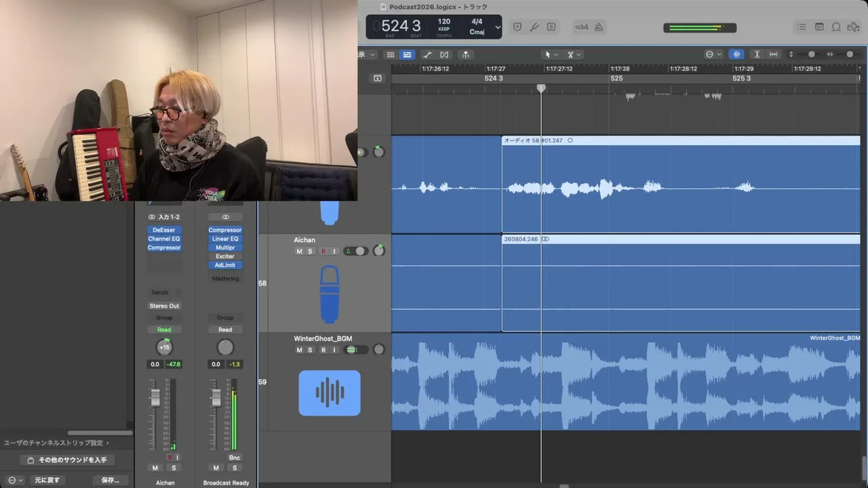
Task: Select the list view icon in tracks toolbar
Action: click(408, 54)
